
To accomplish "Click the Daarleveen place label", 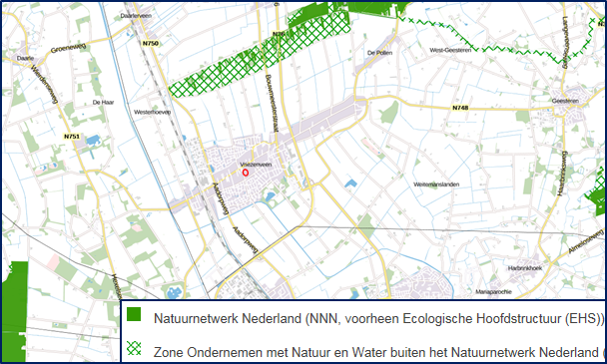I will (x=136, y=16).
